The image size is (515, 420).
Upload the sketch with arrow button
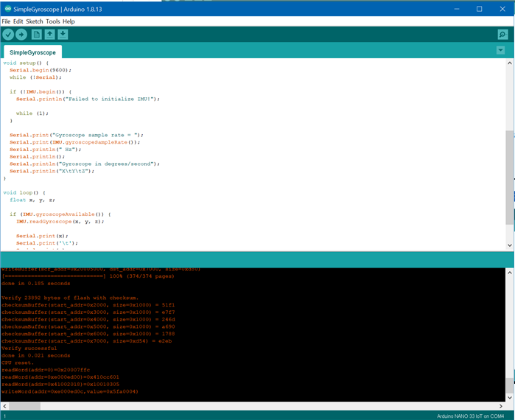coord(21,35)
